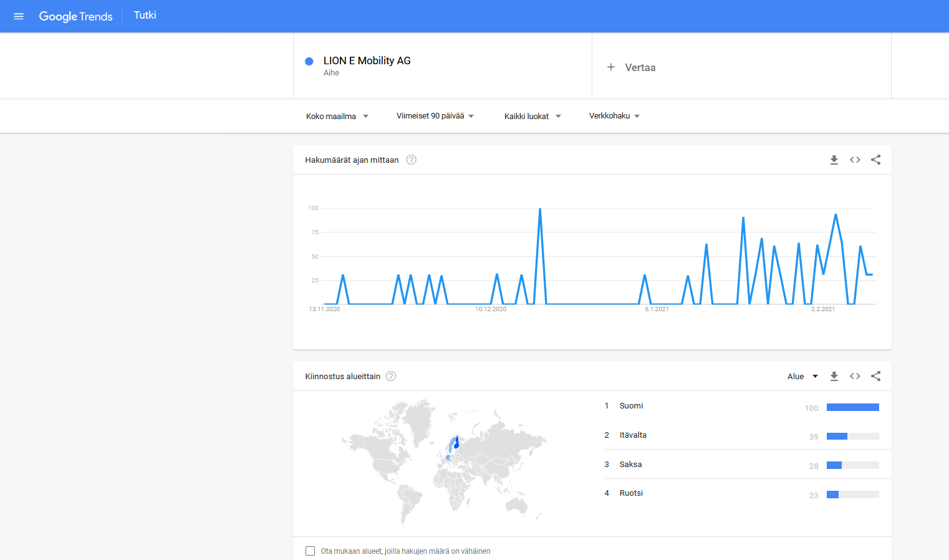Viewport: 949px width, 560px height.
Task: Share the interest by region card
Action: pos(875,377)
